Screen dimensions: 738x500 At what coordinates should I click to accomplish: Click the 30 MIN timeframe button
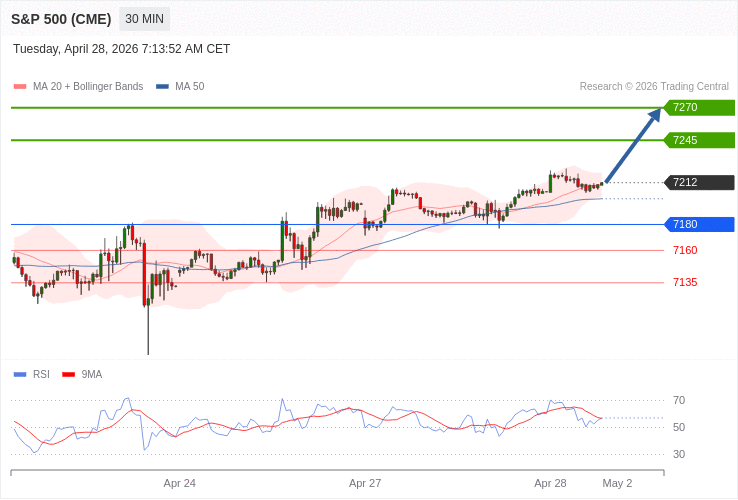click(144, 19)
